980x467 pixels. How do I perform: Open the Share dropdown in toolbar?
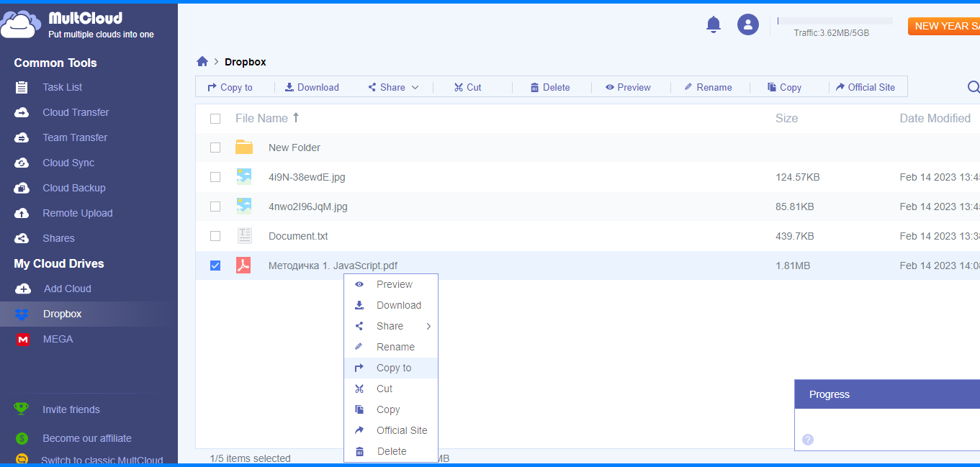[x=393, y=87]
